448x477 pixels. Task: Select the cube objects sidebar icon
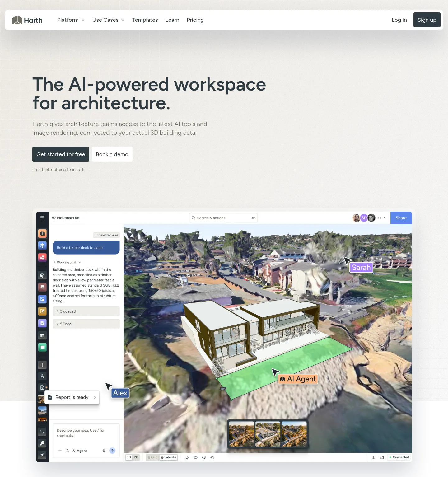[x=42, y=275]
